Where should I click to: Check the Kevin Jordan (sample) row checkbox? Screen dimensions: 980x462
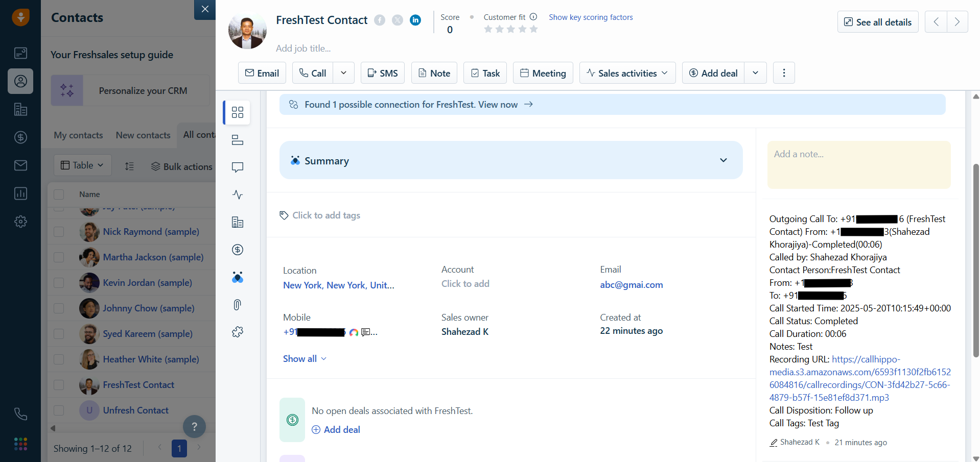click(x=59, y=283)
